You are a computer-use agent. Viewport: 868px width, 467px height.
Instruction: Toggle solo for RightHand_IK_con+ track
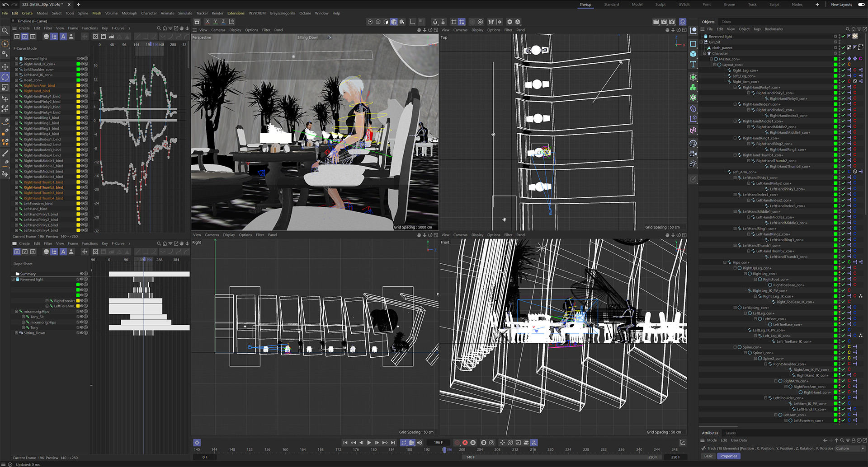(x=86, y=64)
